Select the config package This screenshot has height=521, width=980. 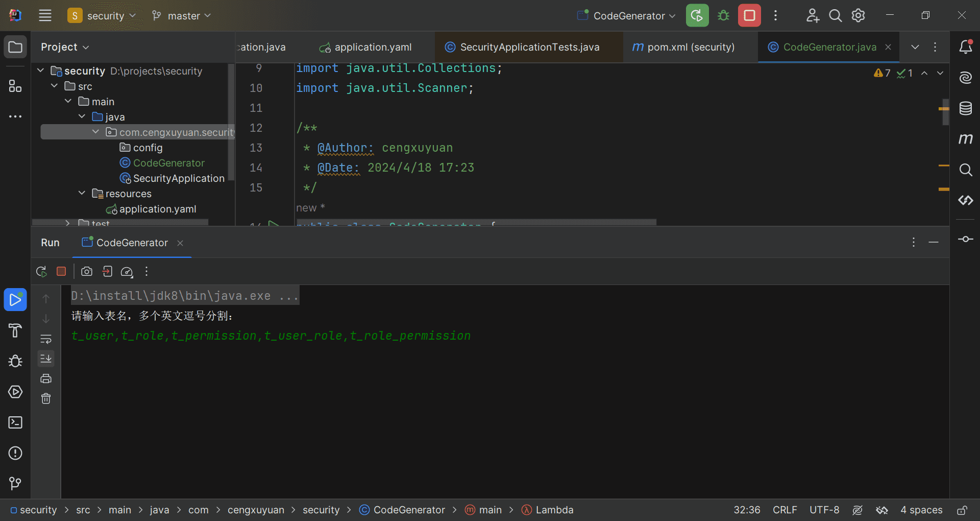pyautogui.click(x=141, y=147)
